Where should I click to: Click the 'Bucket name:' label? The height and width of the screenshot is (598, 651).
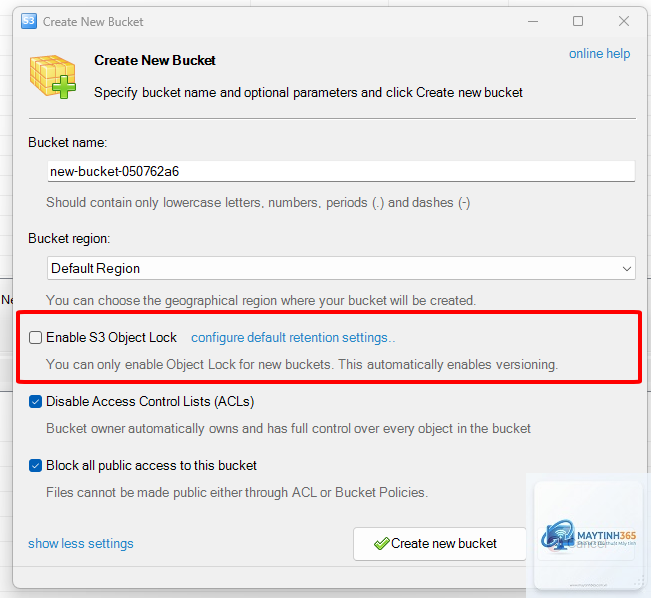tap(68, 142)
